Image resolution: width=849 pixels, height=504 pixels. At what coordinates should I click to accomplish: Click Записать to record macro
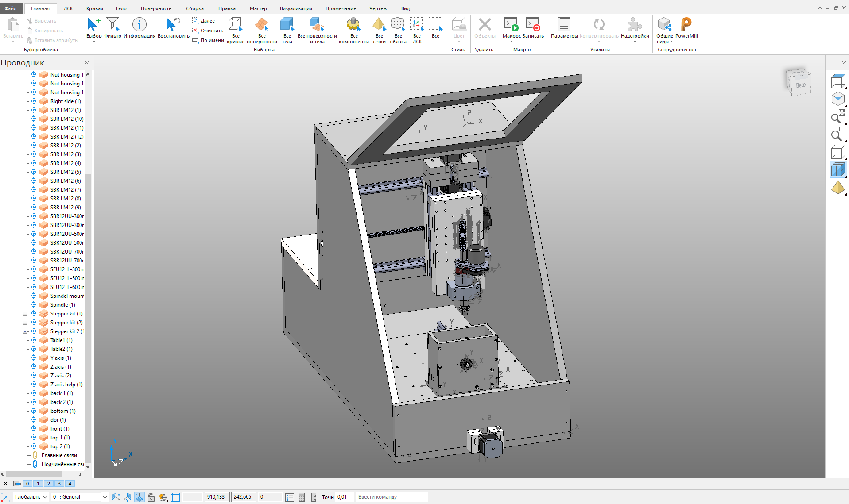click(533, 28)
